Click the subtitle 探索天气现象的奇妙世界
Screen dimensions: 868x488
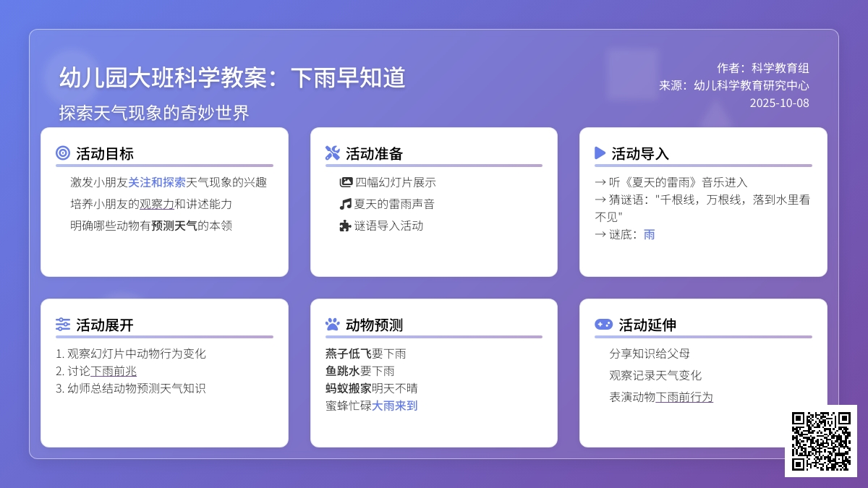(154, 113)
